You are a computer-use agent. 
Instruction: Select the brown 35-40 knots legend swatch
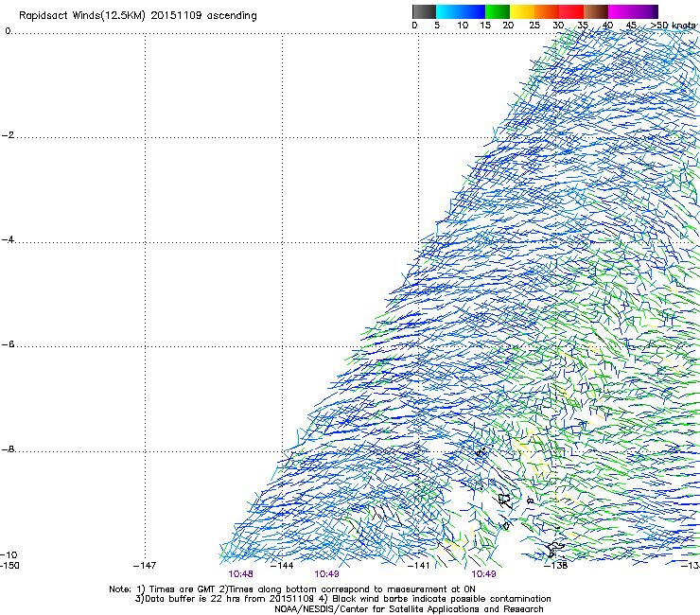596,11
